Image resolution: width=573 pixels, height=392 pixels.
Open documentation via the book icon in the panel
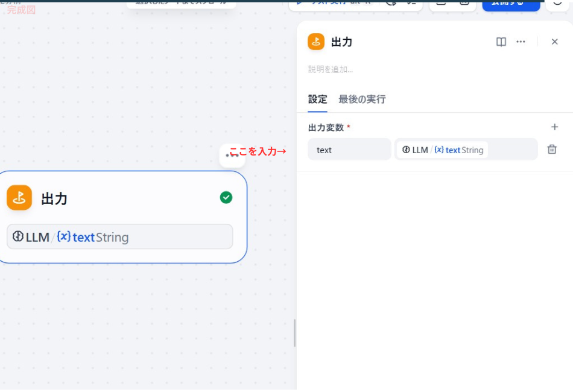coord(501,42)
